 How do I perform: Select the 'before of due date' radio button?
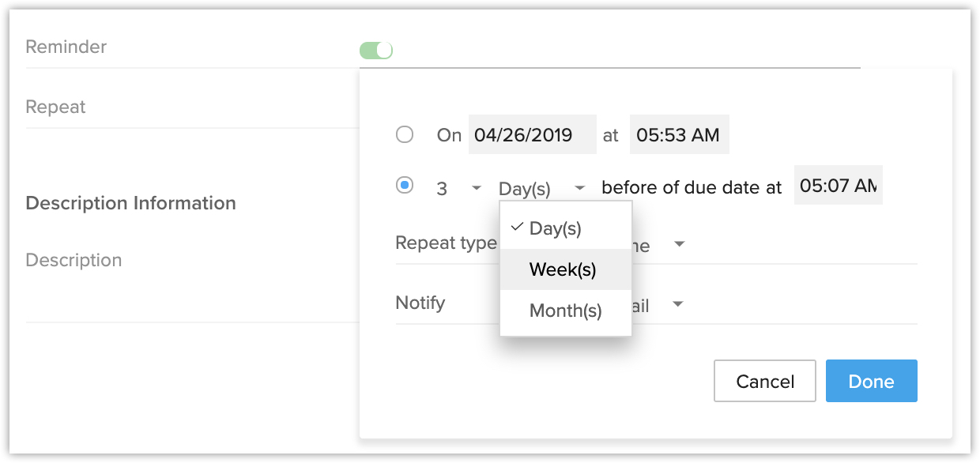[405, 186]
